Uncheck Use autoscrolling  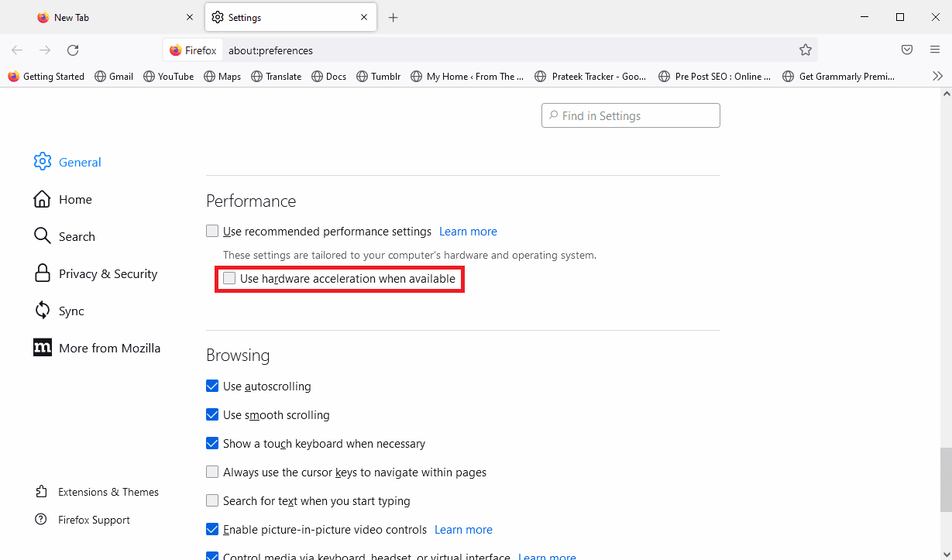212,386
